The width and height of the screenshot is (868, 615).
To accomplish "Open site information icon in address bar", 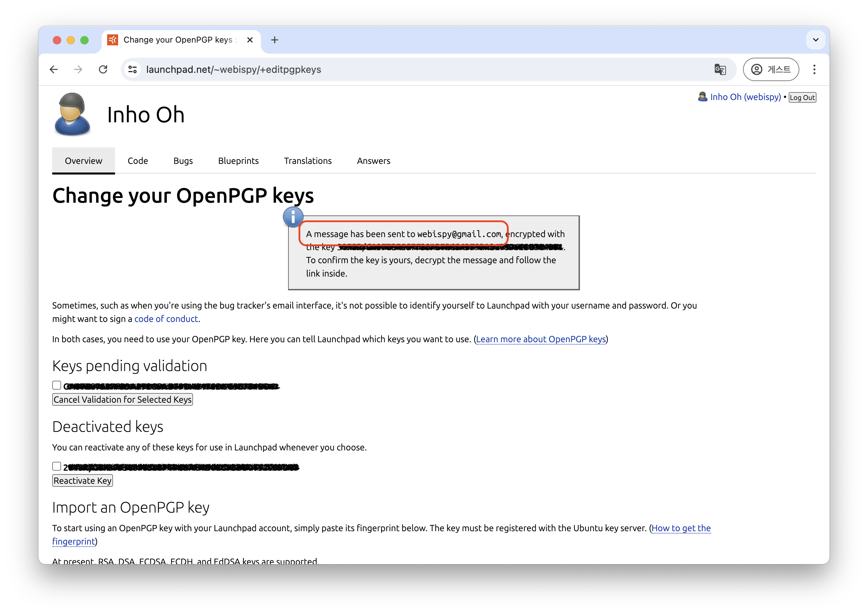I will [133, 69].
